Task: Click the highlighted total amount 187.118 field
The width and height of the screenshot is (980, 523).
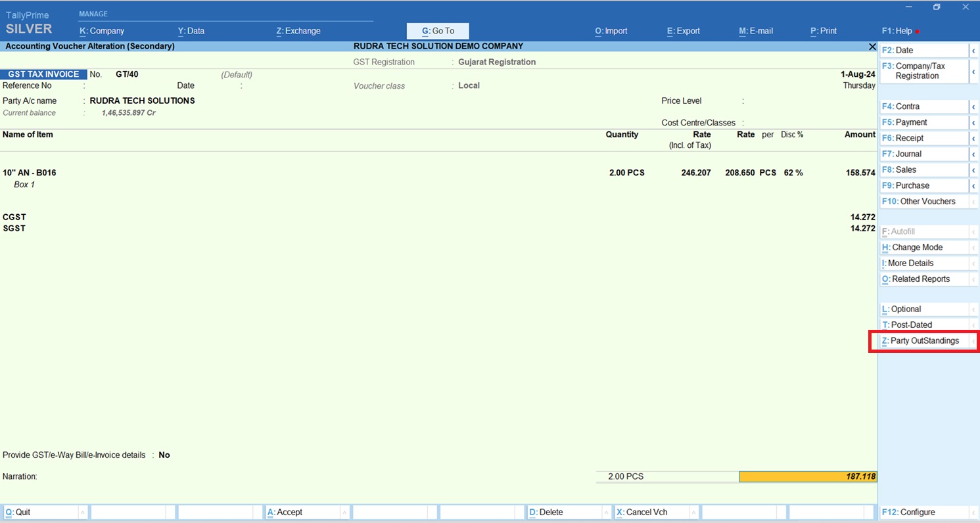Action: pos(808,476)
